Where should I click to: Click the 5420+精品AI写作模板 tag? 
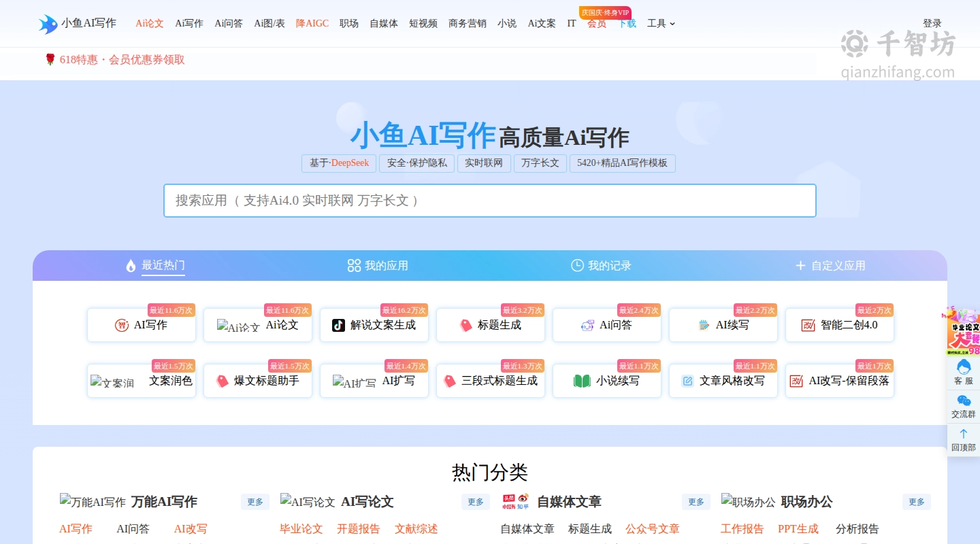(623, 163)
